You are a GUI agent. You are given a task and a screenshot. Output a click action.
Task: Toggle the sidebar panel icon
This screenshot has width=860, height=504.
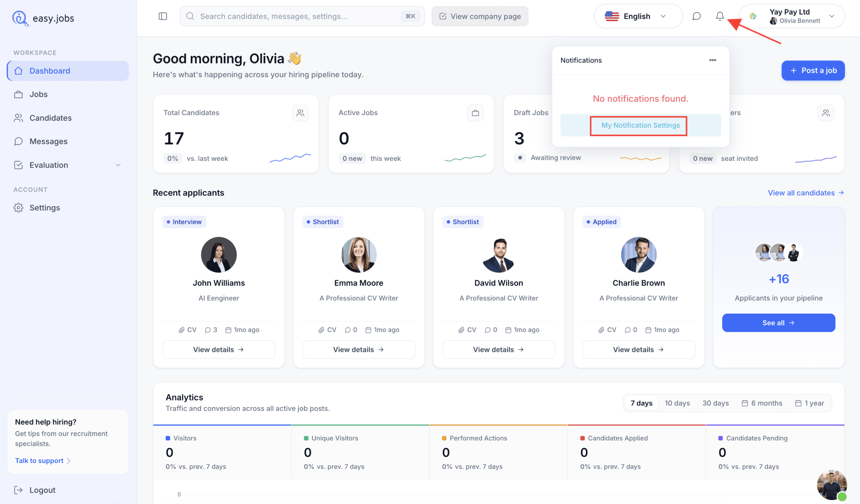[163, 16]
